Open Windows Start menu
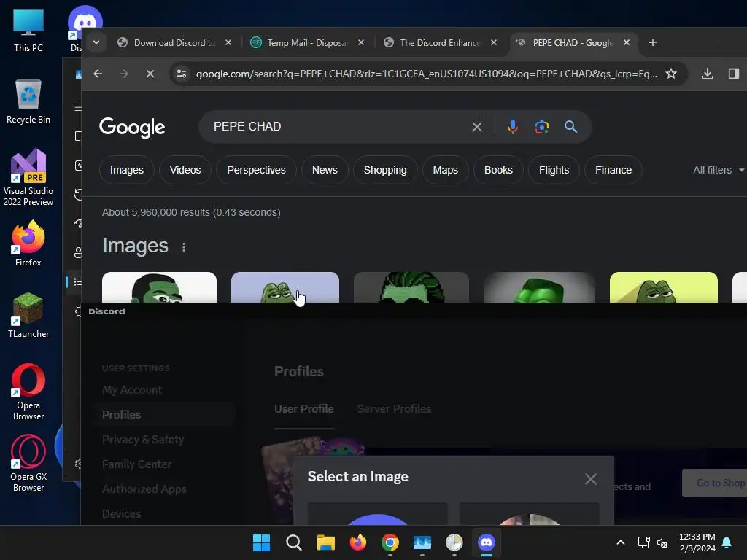This screenshot has height=560, width=747. point(261,542)
